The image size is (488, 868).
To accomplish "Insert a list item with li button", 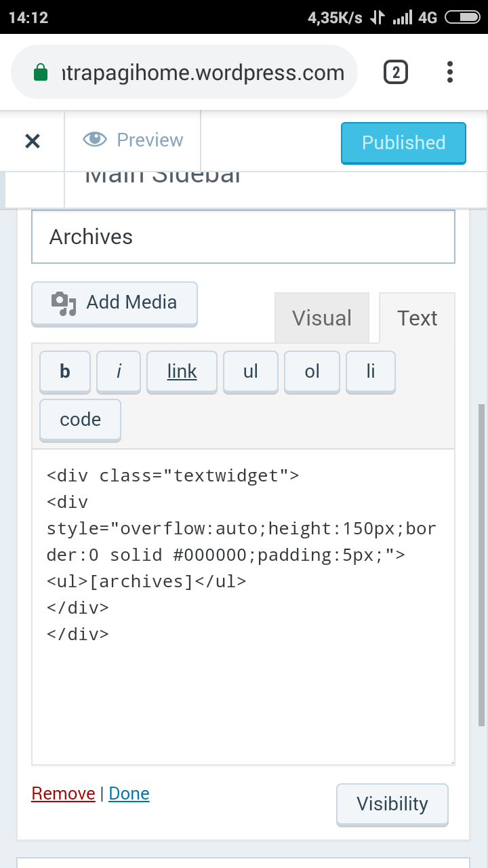I will [370, 372].
